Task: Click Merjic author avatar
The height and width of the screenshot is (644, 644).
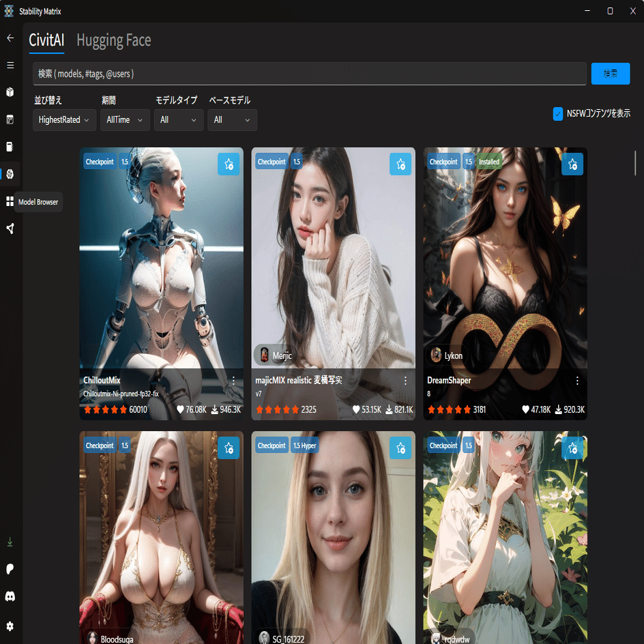Action: [265, 355]
